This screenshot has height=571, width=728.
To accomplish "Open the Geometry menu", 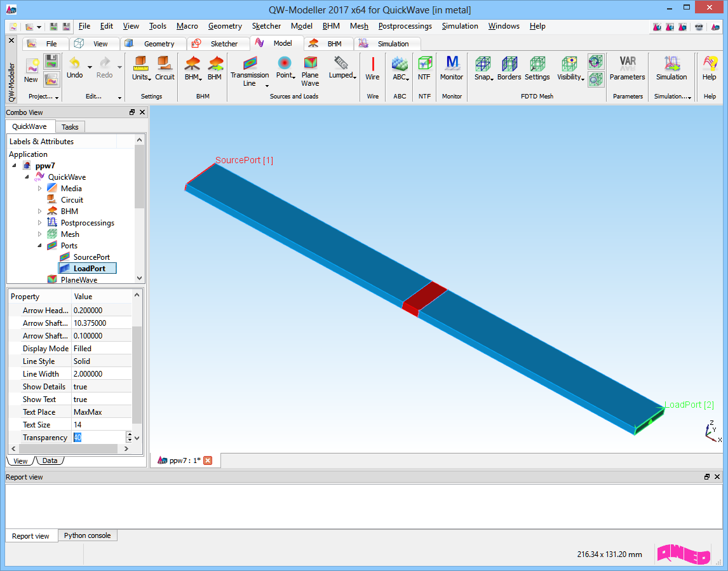I will [225, 27].
